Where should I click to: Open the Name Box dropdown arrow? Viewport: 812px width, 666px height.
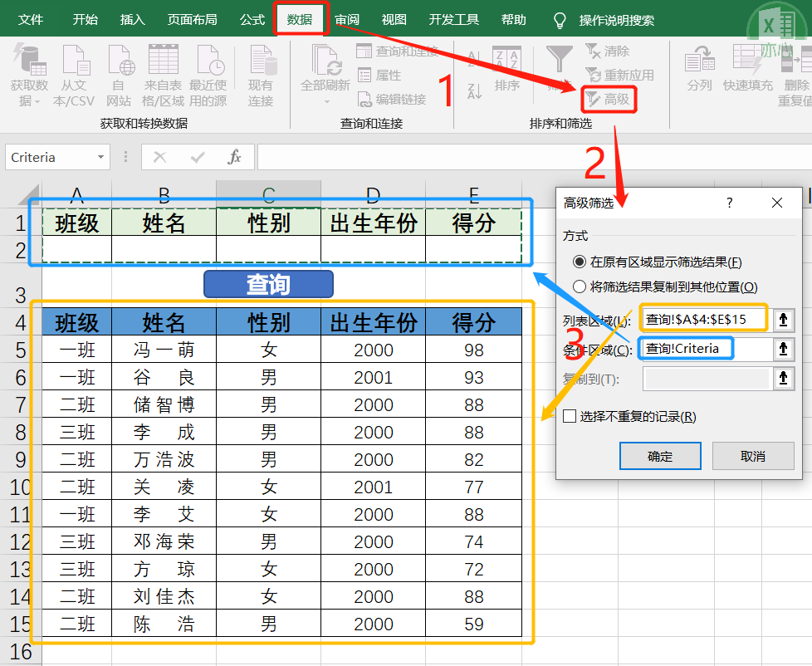pos(100,157)
